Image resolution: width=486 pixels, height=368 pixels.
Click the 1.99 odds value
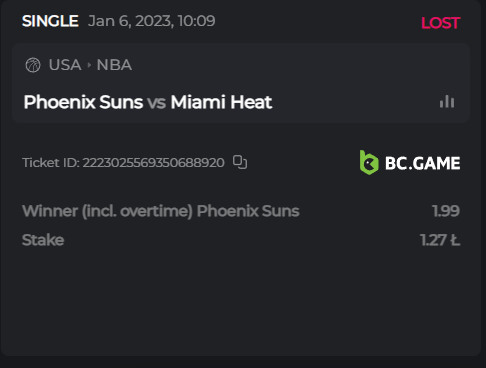[x=446, y=211]
